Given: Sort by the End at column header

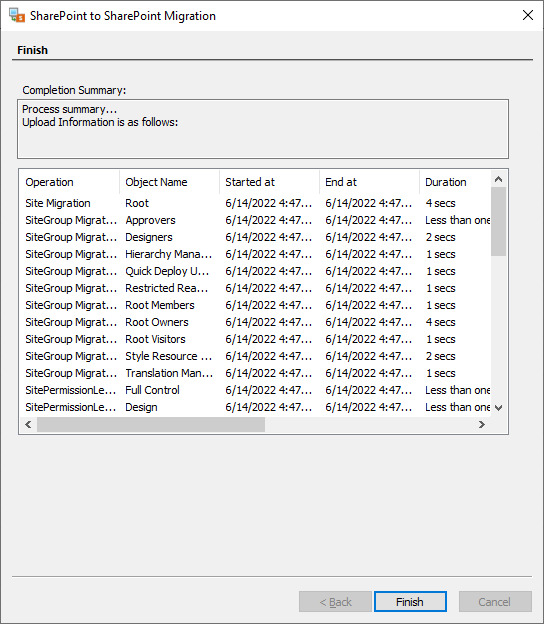Looking at the screenshot, I should [369, 182].
